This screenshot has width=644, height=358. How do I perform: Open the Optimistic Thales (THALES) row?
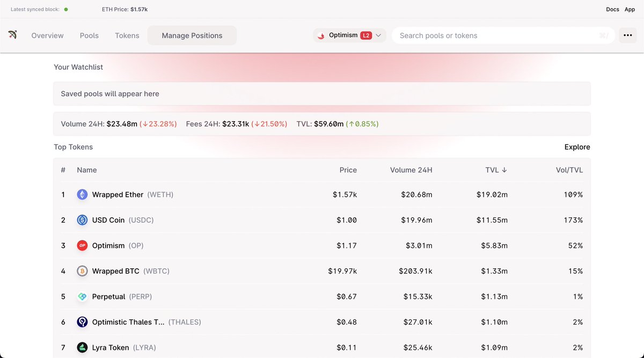322,322
